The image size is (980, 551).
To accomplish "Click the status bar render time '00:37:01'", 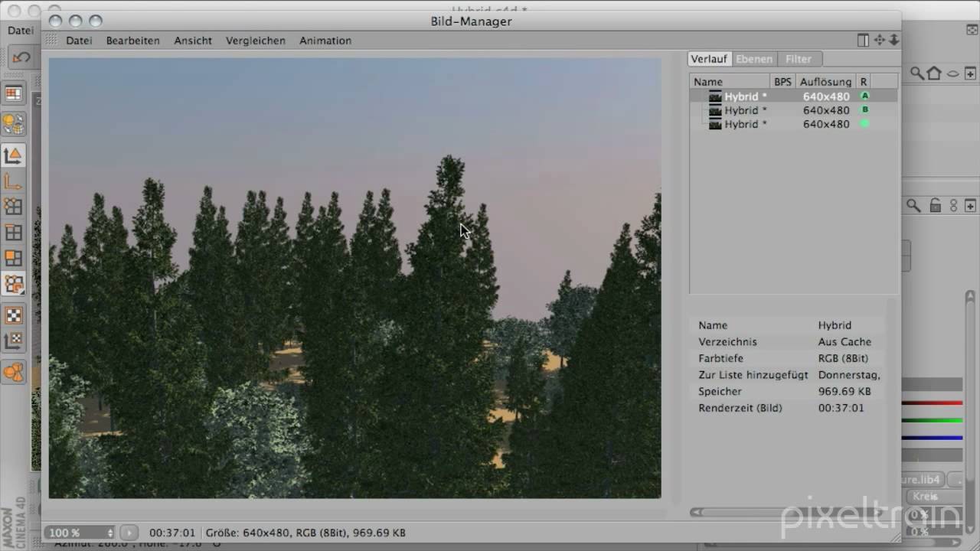I will click(172, 533).
